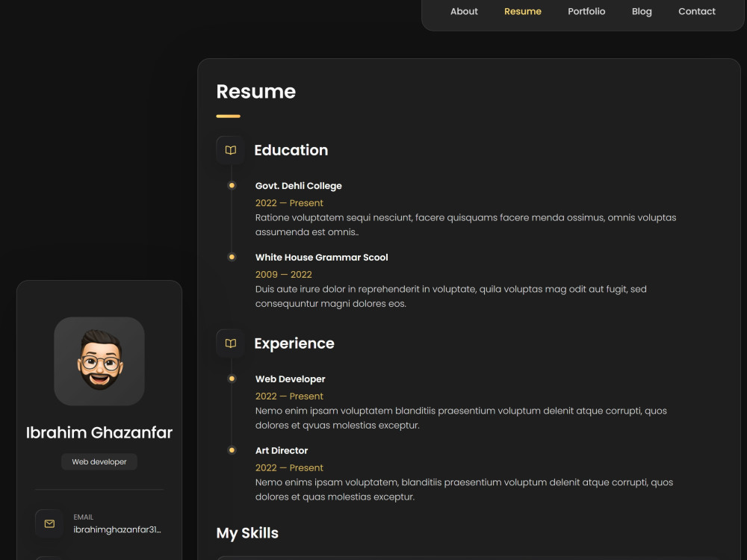Click the email envelope icon in sidebar
747x560 pixels.
coord(49,524)
